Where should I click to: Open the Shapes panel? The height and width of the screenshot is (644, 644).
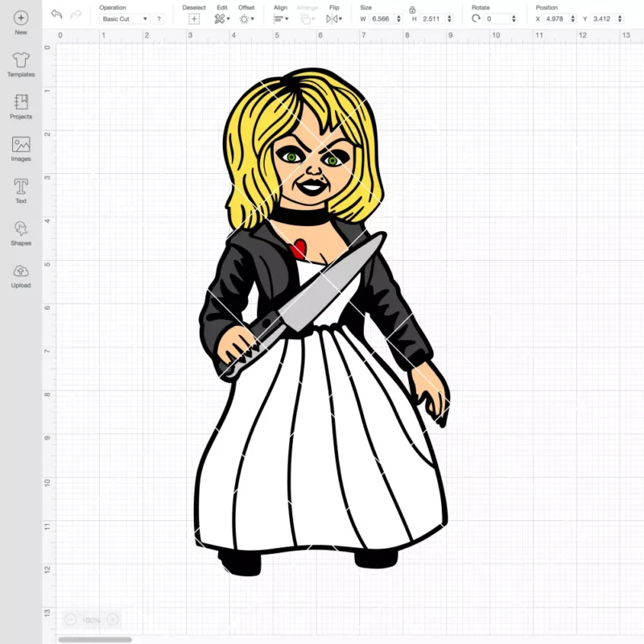[21, 233]
